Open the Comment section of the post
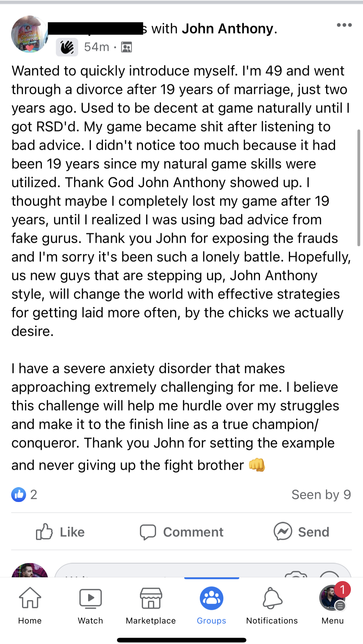This screenshot has width=363, height=644. click(181, 532)
